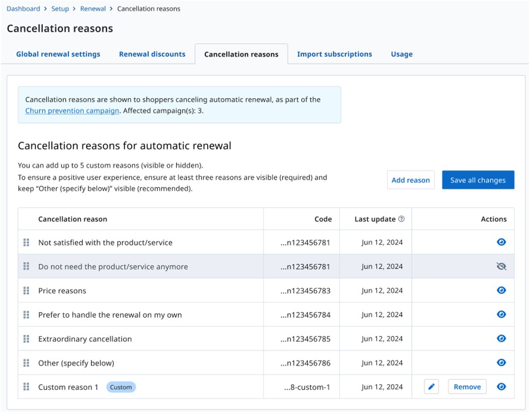
Task: Click drag handle for Prefer to handle renewal row
Action: (26, 315)
